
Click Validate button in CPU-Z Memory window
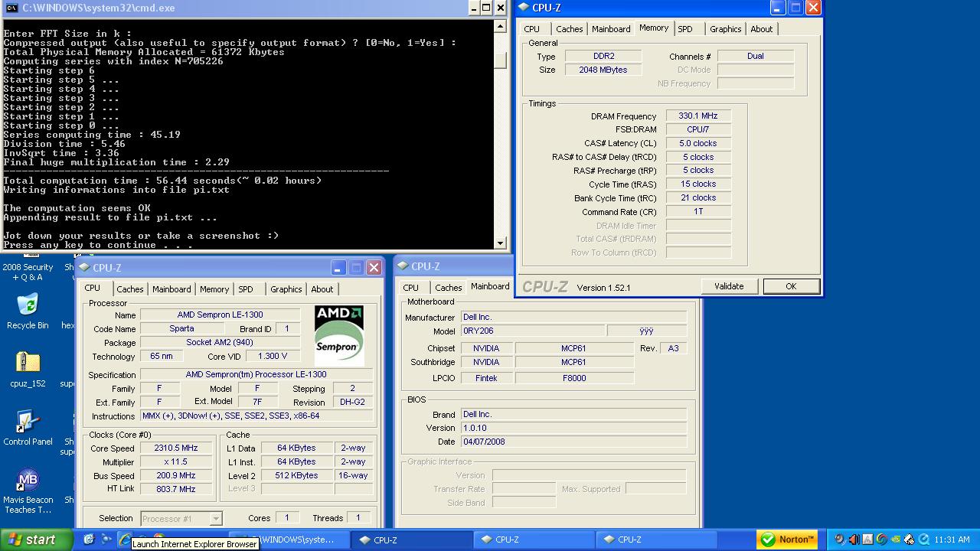(x=729, y=286)
